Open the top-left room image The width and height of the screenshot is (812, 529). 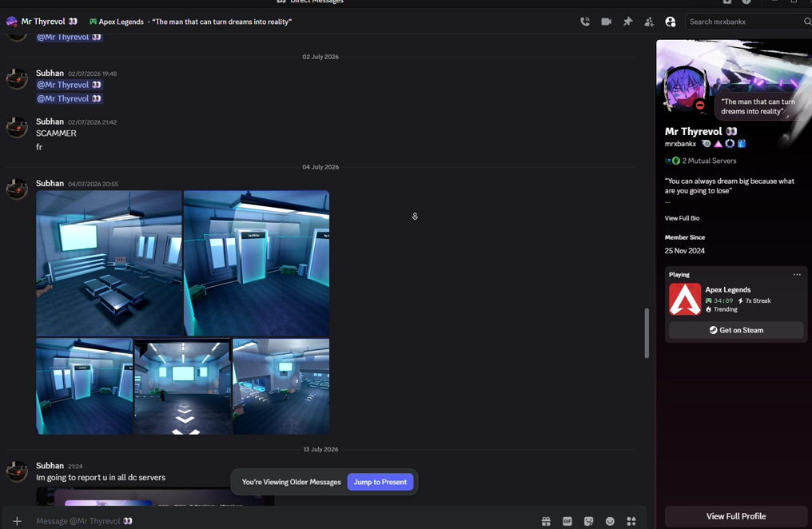tap(109, 263)
